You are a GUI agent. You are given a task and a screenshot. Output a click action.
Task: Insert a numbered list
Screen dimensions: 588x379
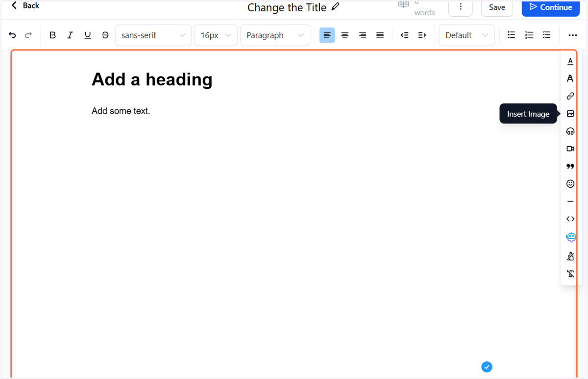tap(529, 35)
